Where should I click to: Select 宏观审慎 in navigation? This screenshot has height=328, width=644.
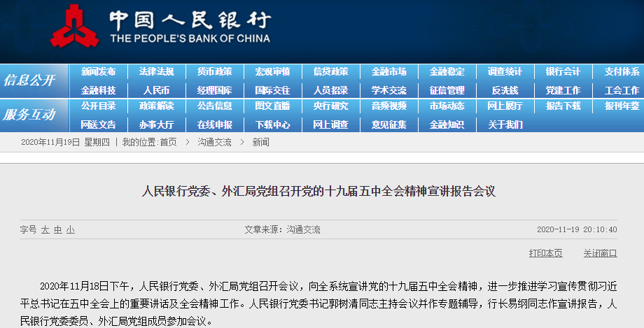pyautogui.click(x=273, y=71)
